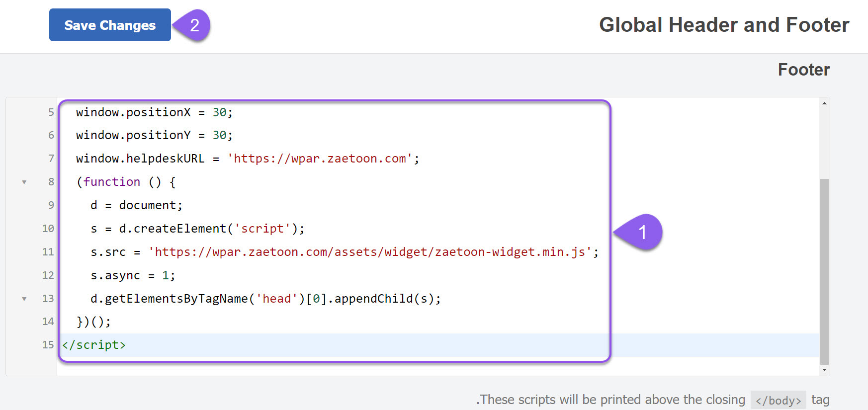
Task: Click the </body> code tag below editor
Action: [778, 400]
